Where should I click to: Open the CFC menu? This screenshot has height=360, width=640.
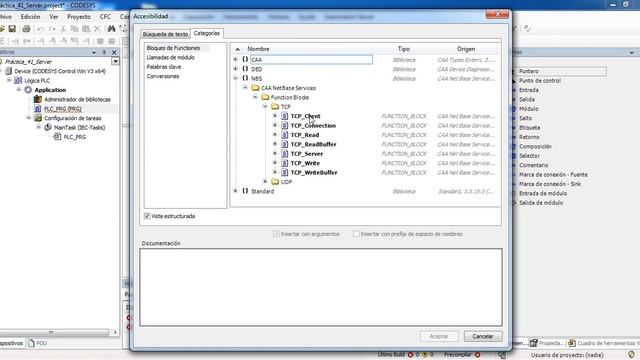(105, 17)
